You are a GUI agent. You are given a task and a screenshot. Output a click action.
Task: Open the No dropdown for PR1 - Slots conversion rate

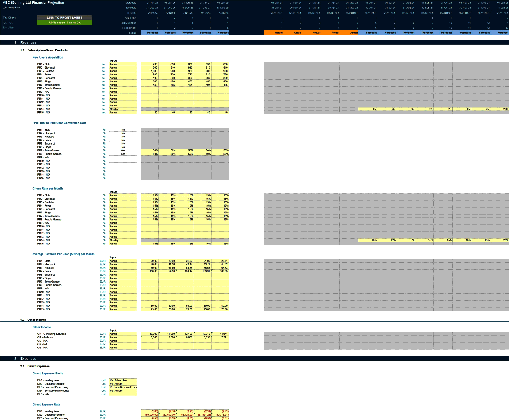pyautogui.click(x=123, y=130)
